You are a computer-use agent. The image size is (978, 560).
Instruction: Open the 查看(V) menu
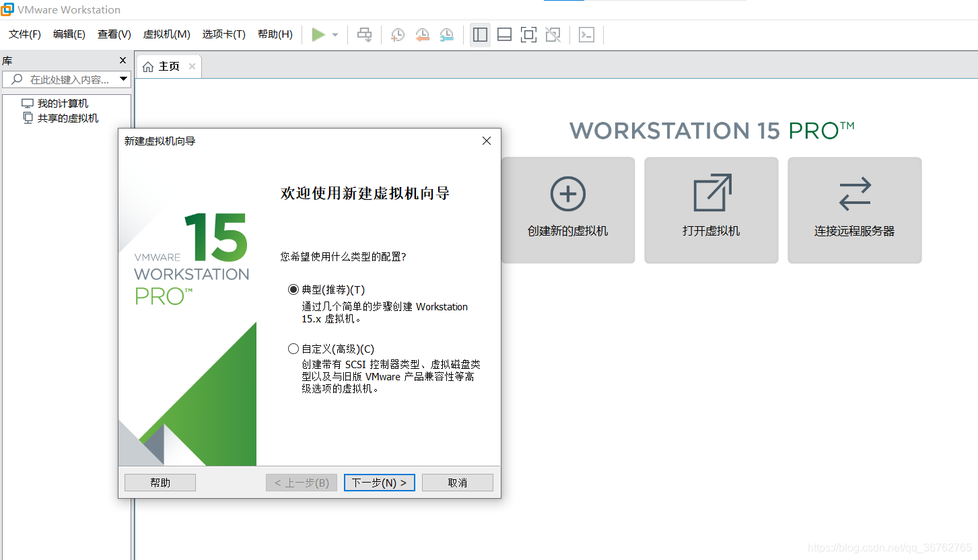114,34
